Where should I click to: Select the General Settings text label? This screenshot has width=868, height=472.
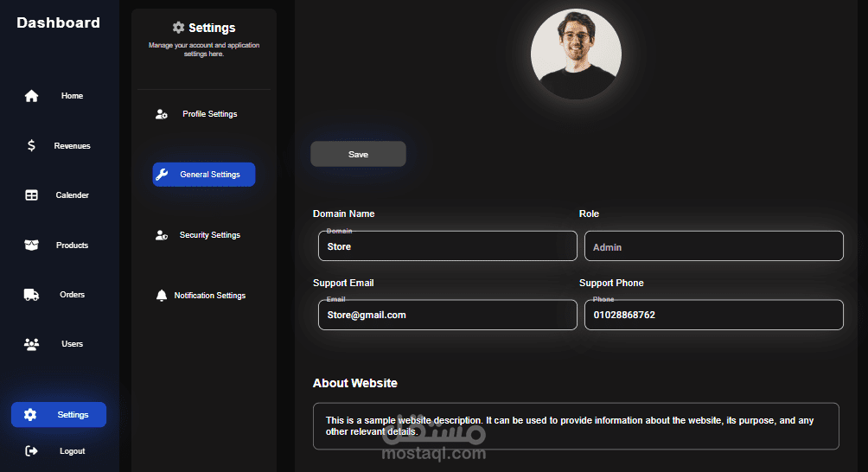click(210, 175)
